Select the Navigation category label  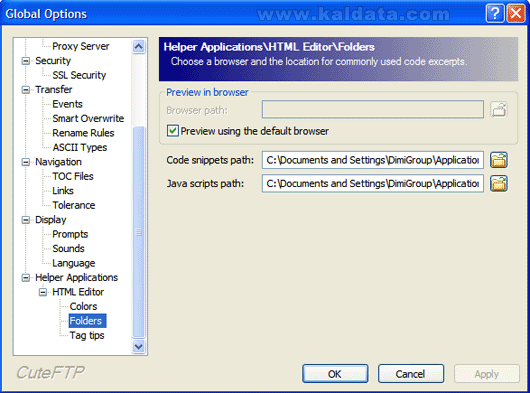pos(58,162)
